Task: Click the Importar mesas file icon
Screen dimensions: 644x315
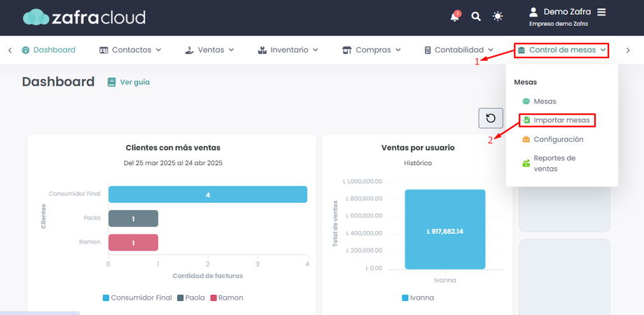Action: (526, 120)
